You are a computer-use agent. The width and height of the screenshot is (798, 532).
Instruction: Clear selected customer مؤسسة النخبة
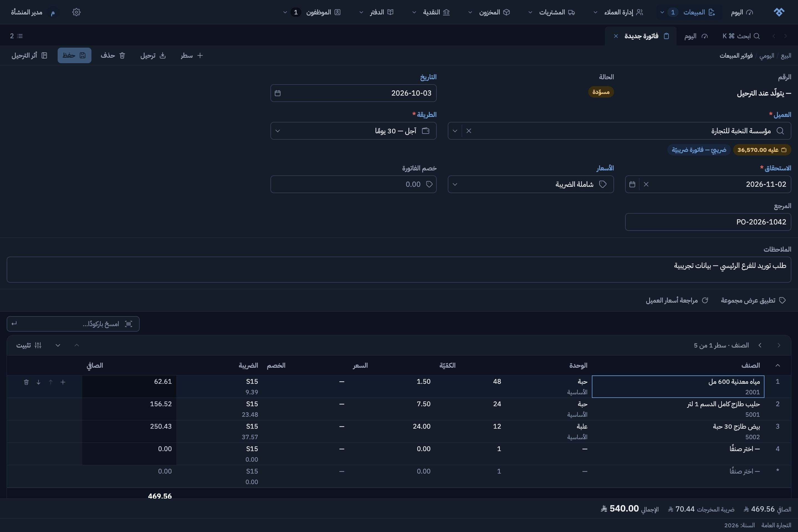(469, 131)
